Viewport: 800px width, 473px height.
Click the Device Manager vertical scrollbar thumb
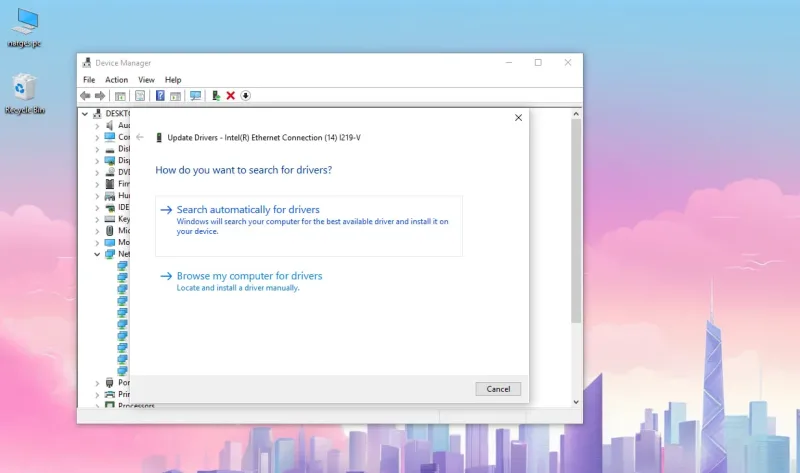coord(576,220)
